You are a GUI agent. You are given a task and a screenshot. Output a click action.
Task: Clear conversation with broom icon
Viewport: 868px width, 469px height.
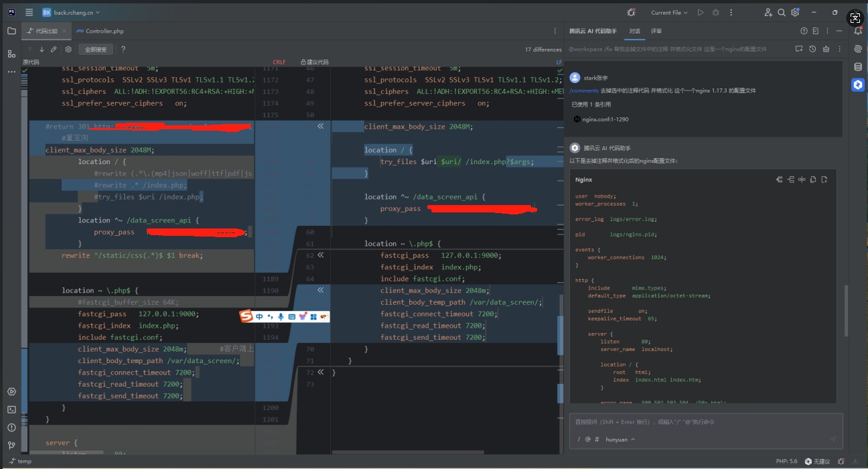coord(826,49)
